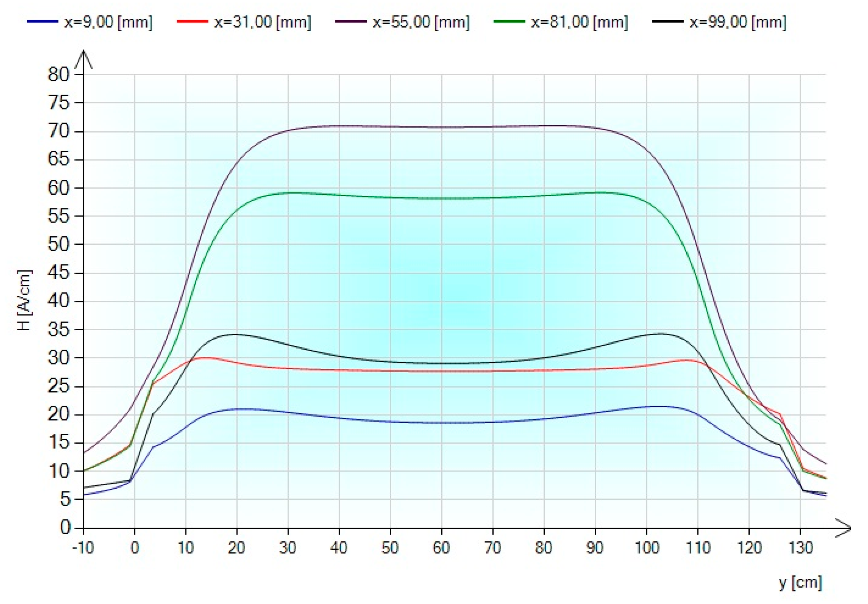Click the y-axis tick label 80

pos(59,74)
